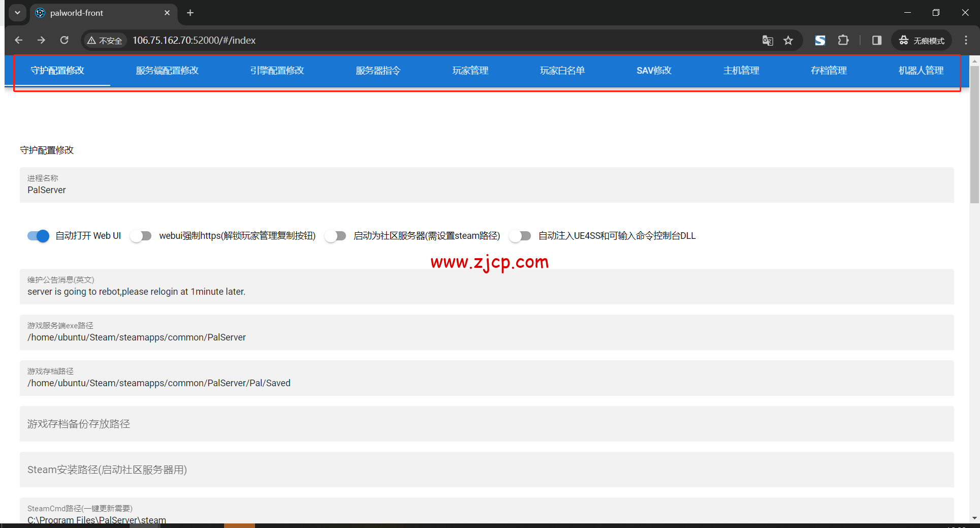Open the 玩家白名单 tab

(562, 71)
